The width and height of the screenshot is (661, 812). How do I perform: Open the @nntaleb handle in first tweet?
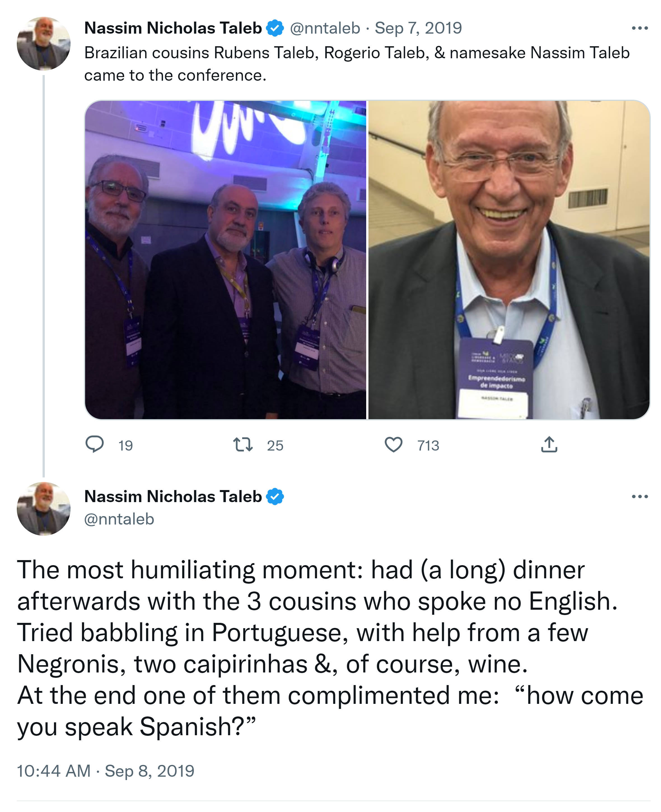tap(325, 28)
